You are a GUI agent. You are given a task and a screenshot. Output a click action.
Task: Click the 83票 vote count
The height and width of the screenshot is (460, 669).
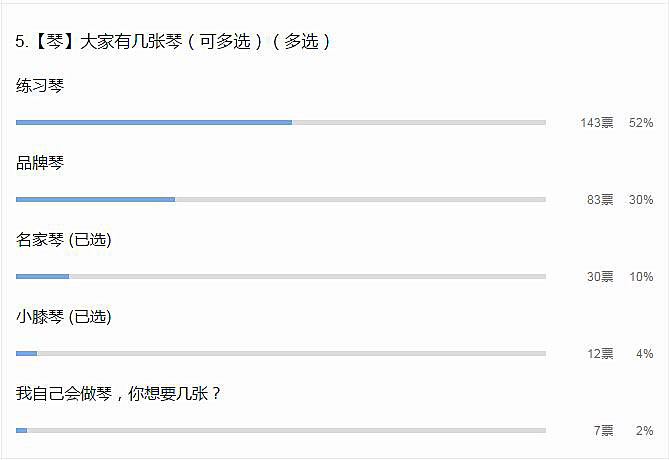coord(600,200)
